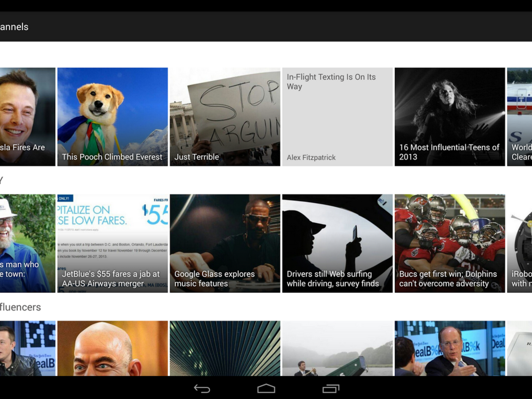Open JetBlue's $55 fares article card
The height and width of the screenshot is (399, 532).
[x=112, y=243]
